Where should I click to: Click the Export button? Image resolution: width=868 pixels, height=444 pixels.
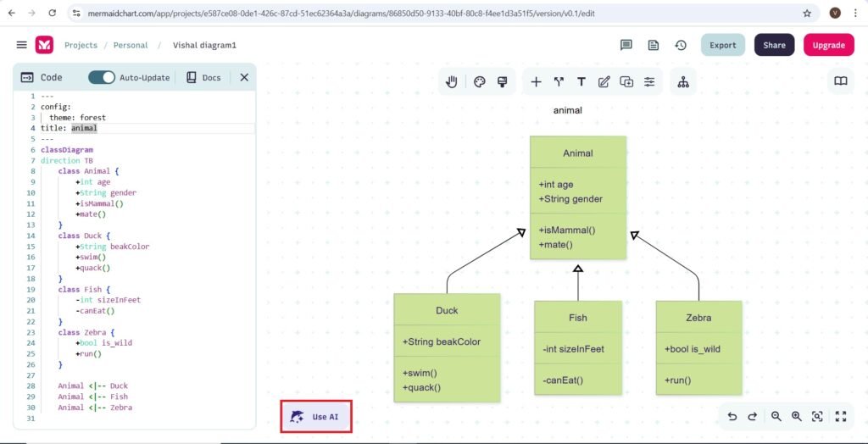pos(722,45)
